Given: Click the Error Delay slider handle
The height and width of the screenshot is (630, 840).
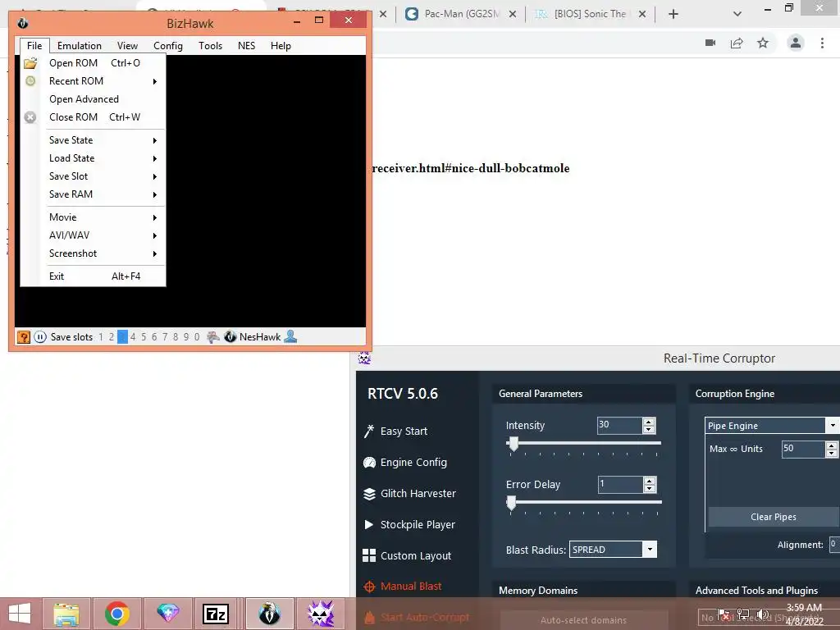Looking at the screenshot, I should 511,503.
